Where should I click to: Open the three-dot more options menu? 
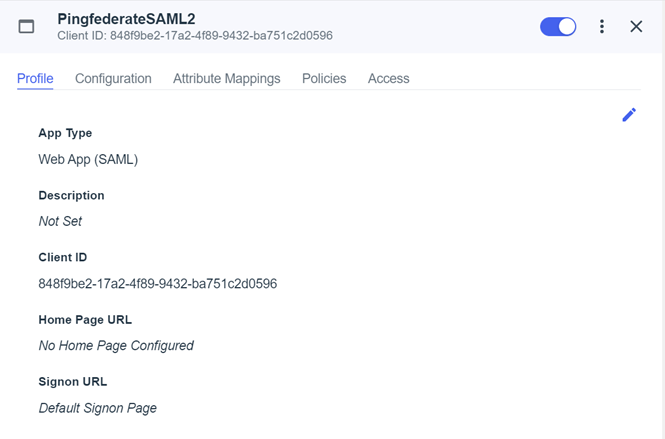click(x=602, y=26)
